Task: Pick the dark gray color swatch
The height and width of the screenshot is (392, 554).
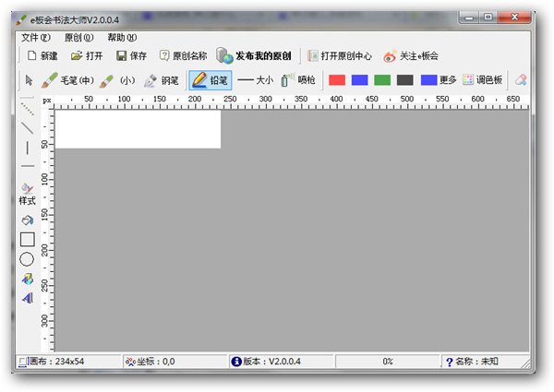Action: tap(405, 80)
